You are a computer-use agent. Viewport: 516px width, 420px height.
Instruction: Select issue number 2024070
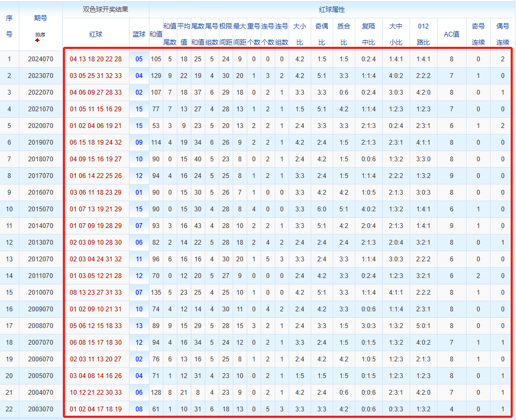(x=40, y=59)
